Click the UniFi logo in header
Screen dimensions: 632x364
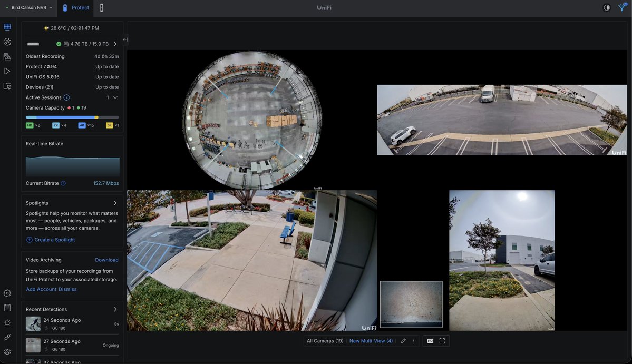[324, 8]
